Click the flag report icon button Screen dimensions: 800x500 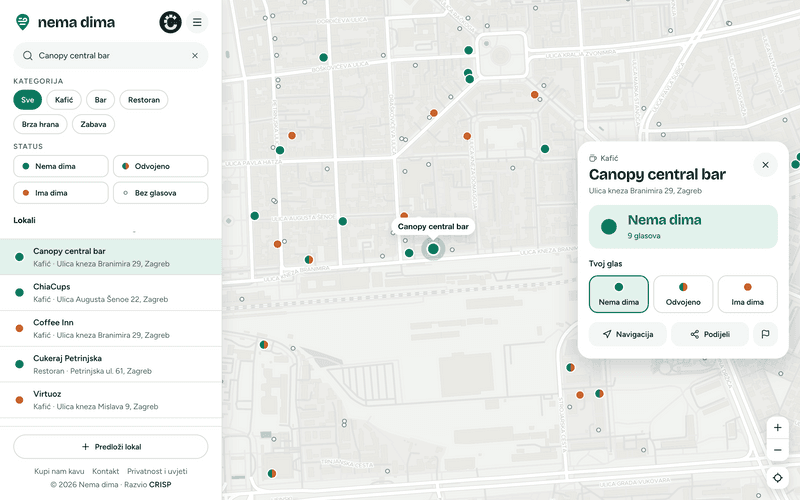pos(765,334)
